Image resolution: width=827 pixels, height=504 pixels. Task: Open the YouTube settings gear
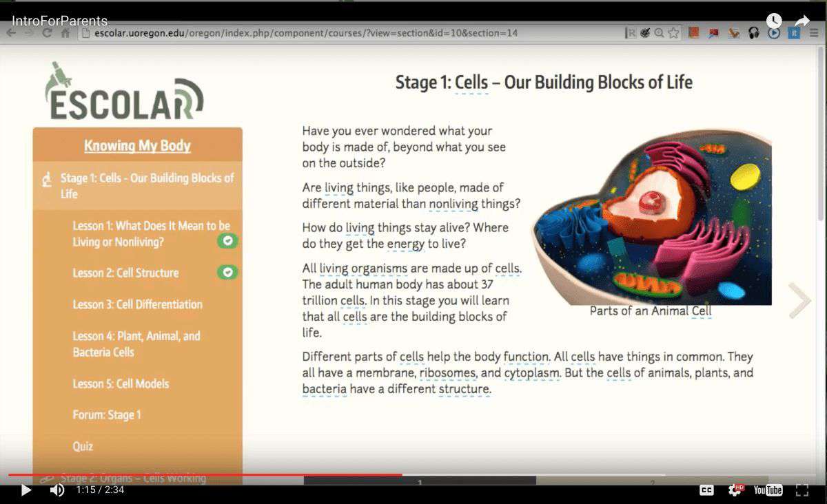735,490
